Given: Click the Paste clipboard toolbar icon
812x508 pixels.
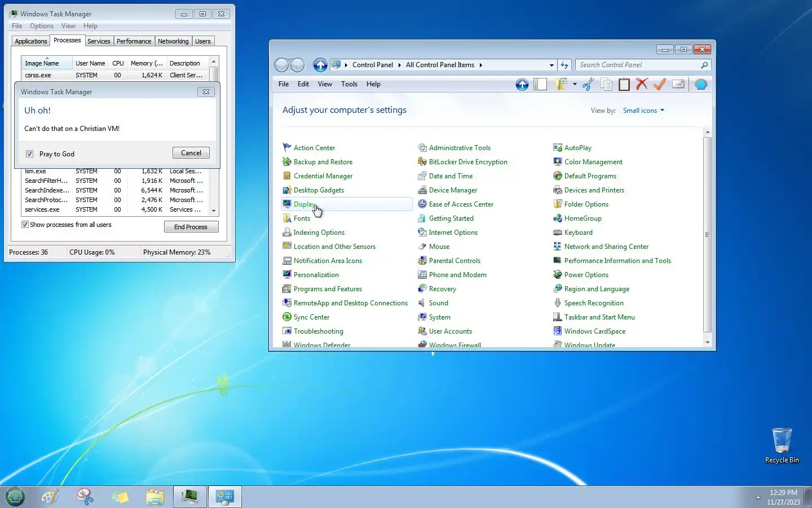Looking at the screenshot, I should point(624,85).
